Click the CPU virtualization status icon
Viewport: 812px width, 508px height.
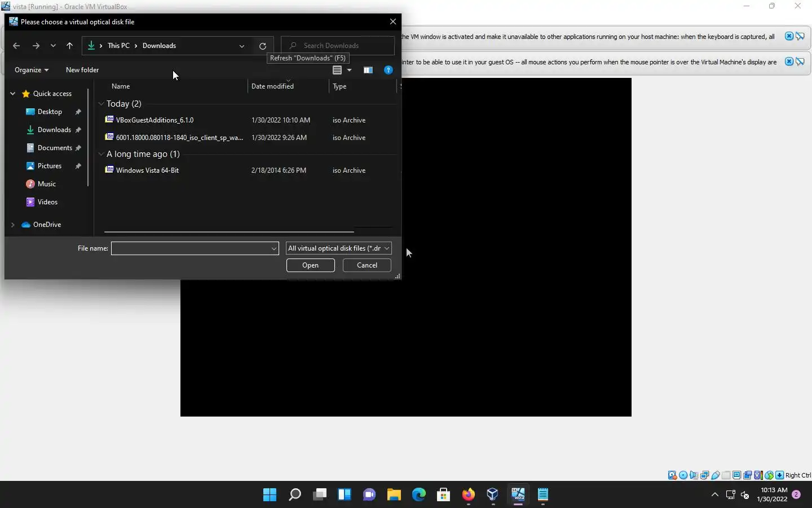coord(758,475)
